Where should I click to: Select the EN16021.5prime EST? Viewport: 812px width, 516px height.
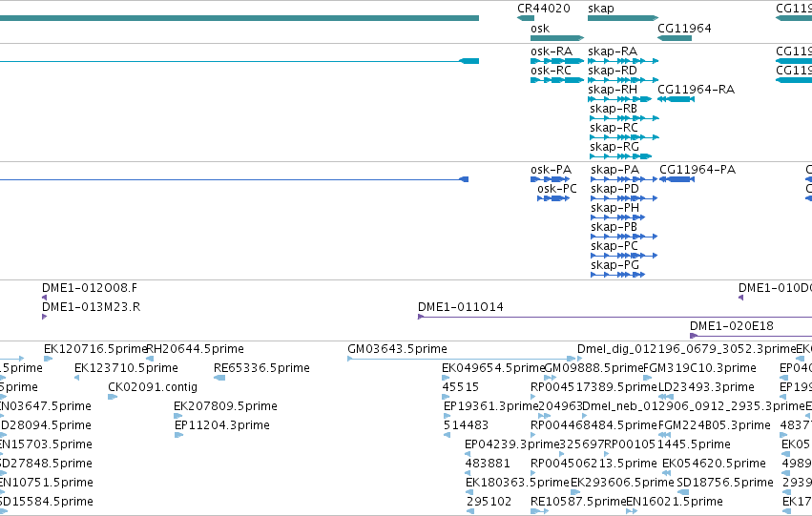632,511
